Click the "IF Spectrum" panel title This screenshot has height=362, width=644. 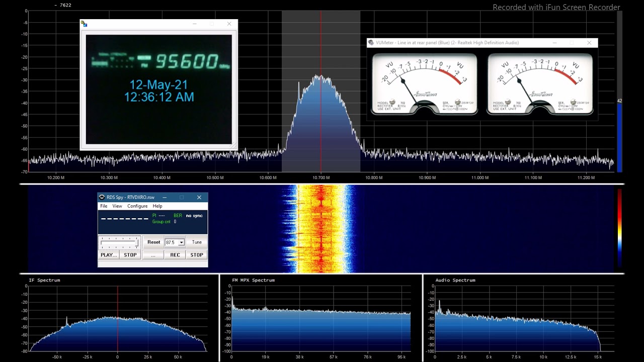coord(44,280)
